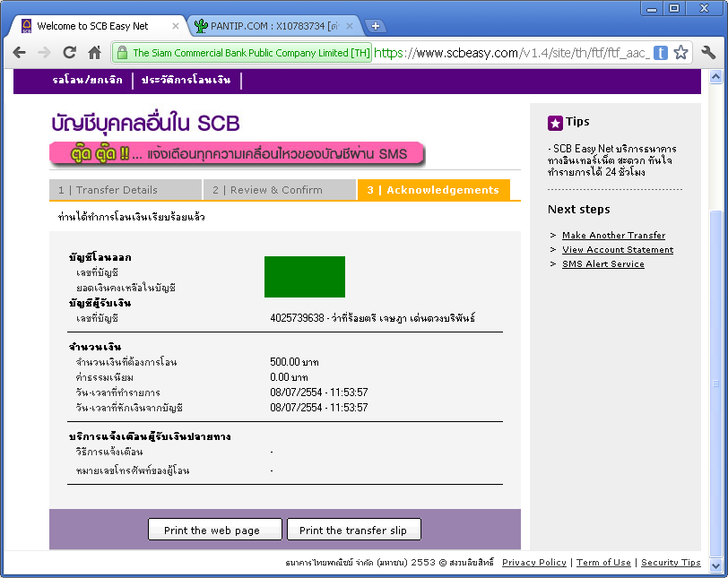Viewport: 728px width, 578px height.
Task: Open the wrench settings menu
Action: coord(708,52)
